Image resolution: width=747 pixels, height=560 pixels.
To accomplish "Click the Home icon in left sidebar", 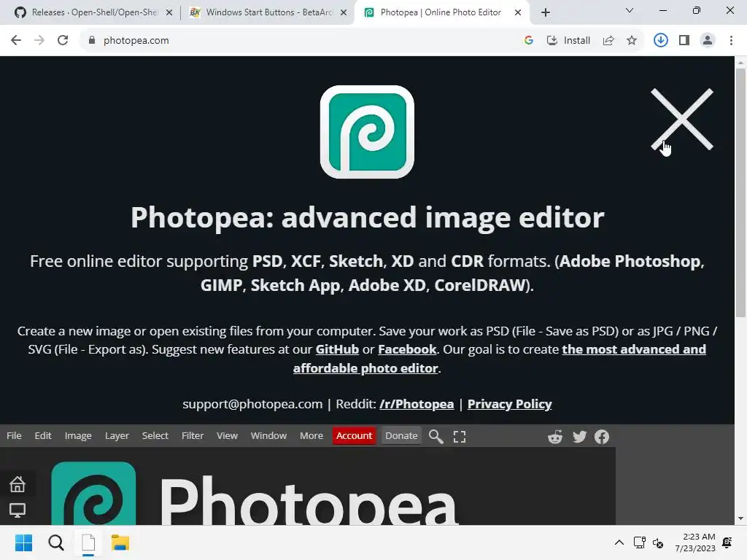I will click(18, 484).
